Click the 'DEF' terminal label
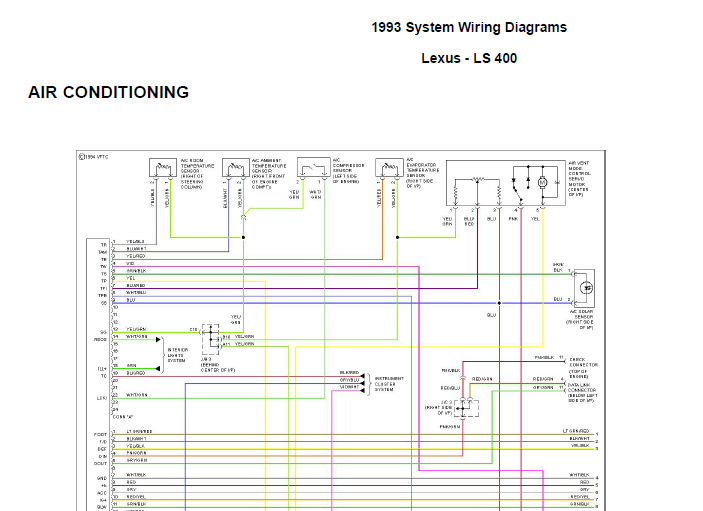Screen dimensions: 703x511 tap(102, 449)
